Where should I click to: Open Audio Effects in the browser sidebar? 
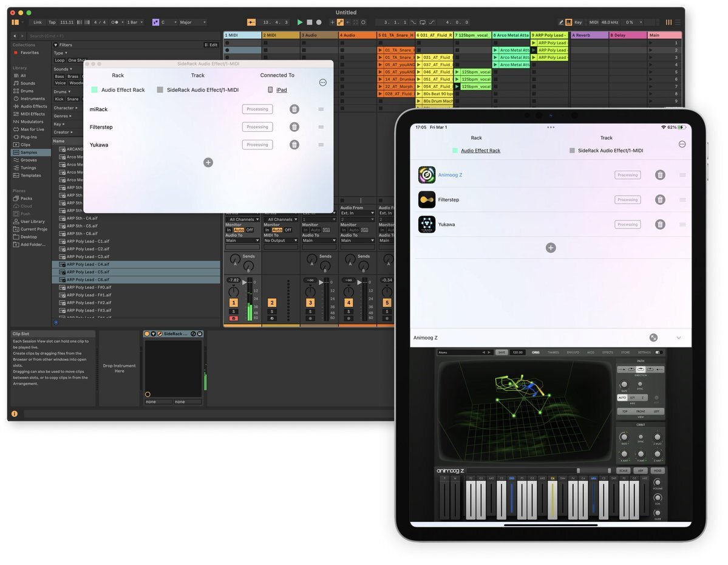[x=30, y=106]
